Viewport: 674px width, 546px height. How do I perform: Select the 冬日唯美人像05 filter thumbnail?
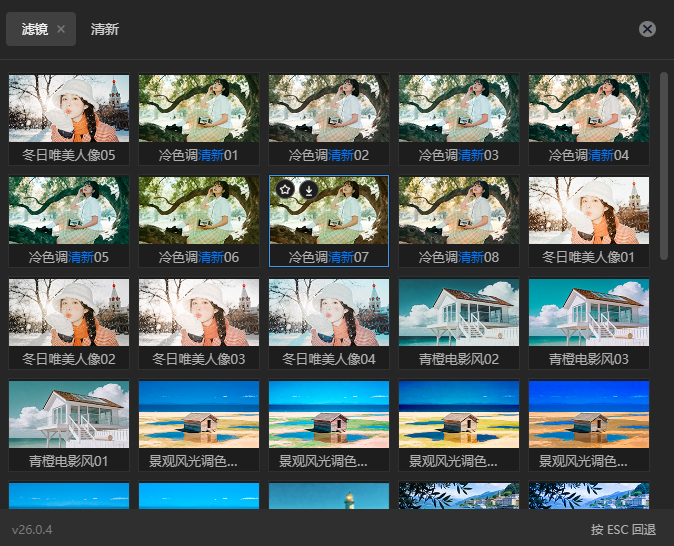tap(69, 108)
